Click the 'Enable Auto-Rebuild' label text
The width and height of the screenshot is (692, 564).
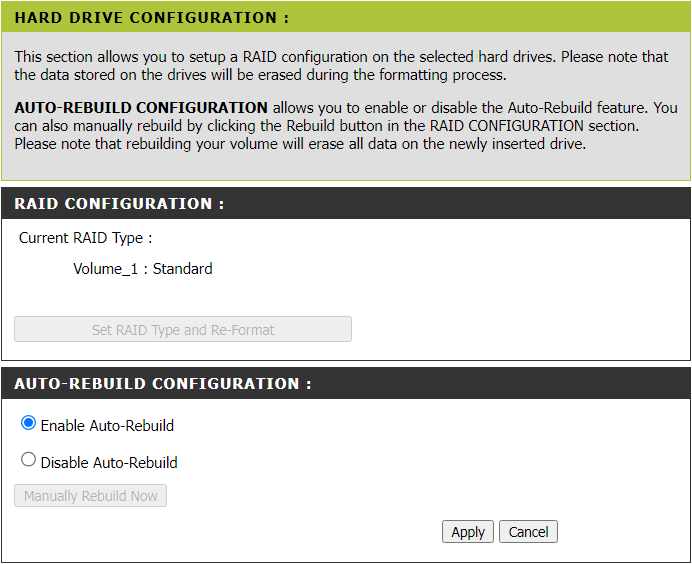pos(107,426)
